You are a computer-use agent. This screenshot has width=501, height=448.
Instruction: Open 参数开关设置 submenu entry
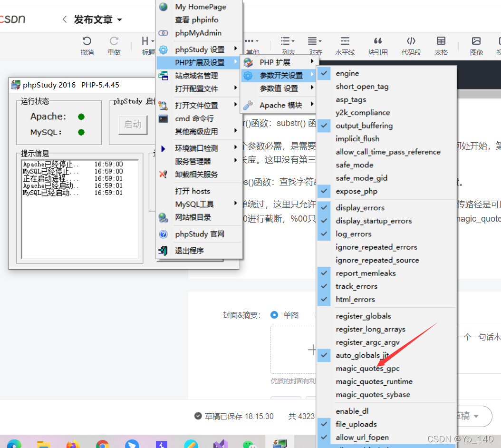point(279,76)
